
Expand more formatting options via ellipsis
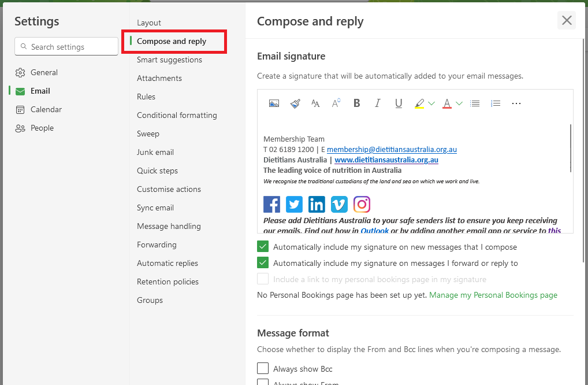click(516, 103)
